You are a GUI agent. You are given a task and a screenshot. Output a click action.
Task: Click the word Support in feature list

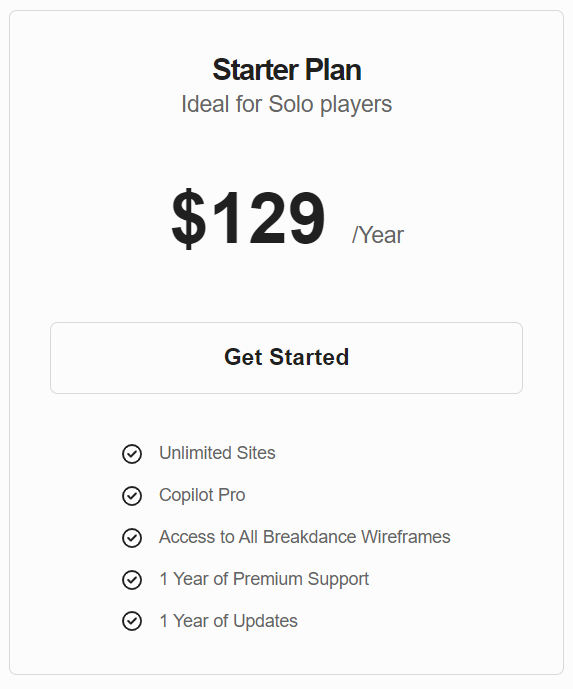pos(338,580)
